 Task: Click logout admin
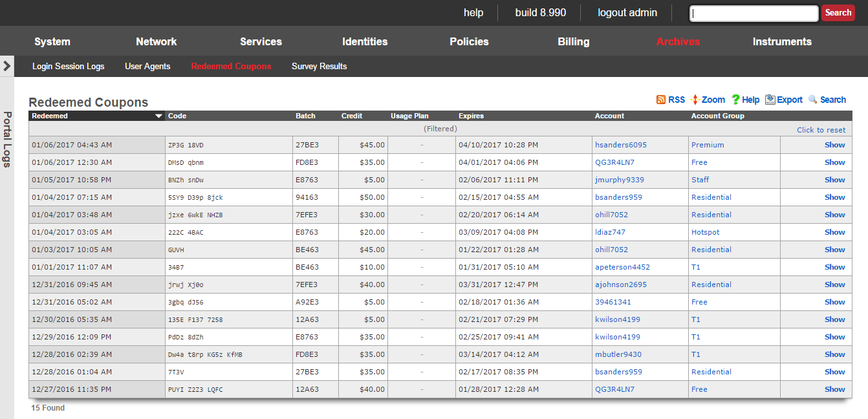tap(627, 13)
